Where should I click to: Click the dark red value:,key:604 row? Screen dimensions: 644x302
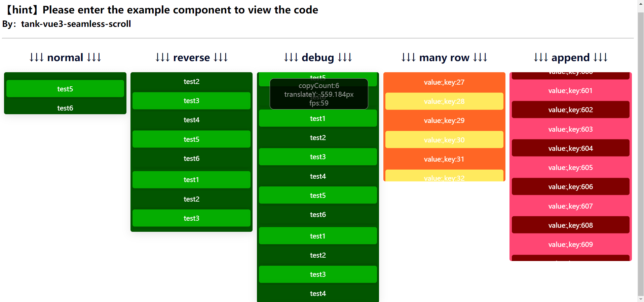(571, 148)
